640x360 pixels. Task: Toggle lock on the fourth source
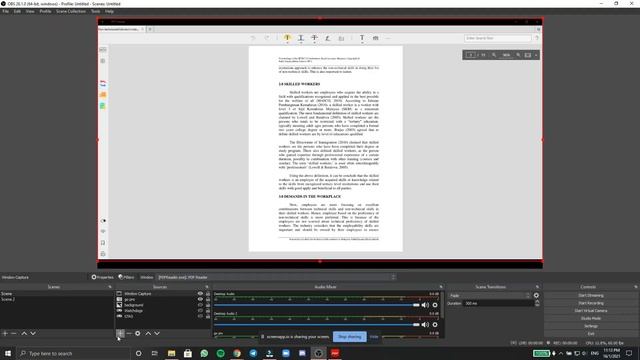point(208,311)
